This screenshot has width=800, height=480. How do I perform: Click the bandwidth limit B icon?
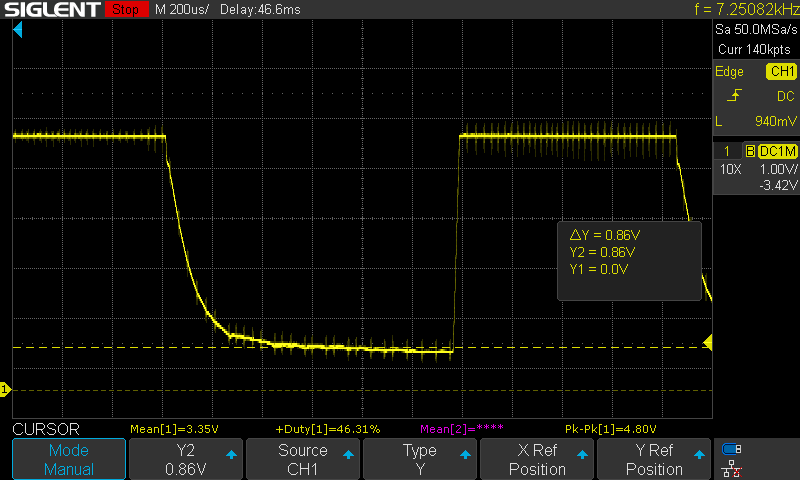pyautogui.click(x=750, y=150)
